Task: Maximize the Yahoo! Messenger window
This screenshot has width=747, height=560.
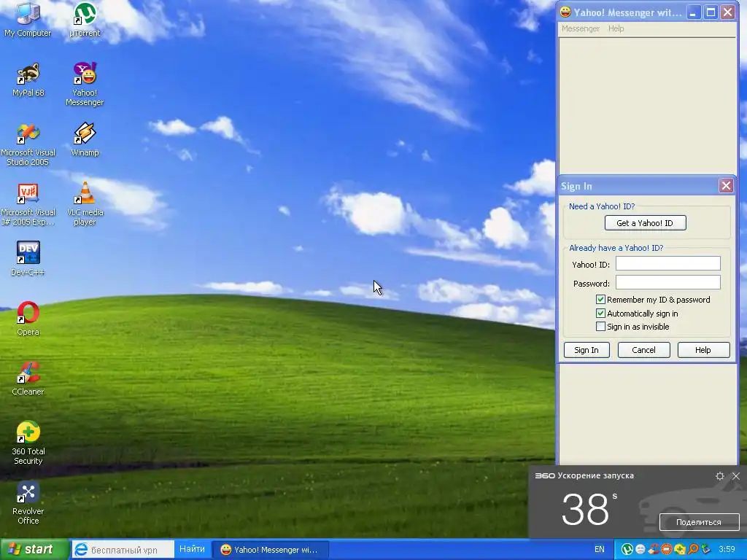Action: click(x=711, y=12)
